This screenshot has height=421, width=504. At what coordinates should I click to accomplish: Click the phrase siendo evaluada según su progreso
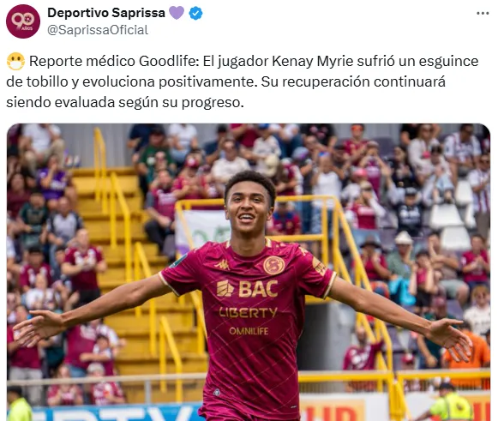[125, 102]
